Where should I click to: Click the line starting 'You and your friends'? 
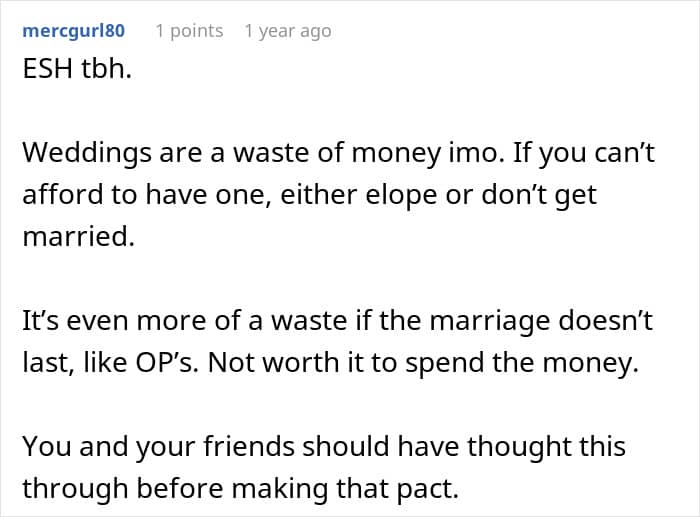coord(324,446)
